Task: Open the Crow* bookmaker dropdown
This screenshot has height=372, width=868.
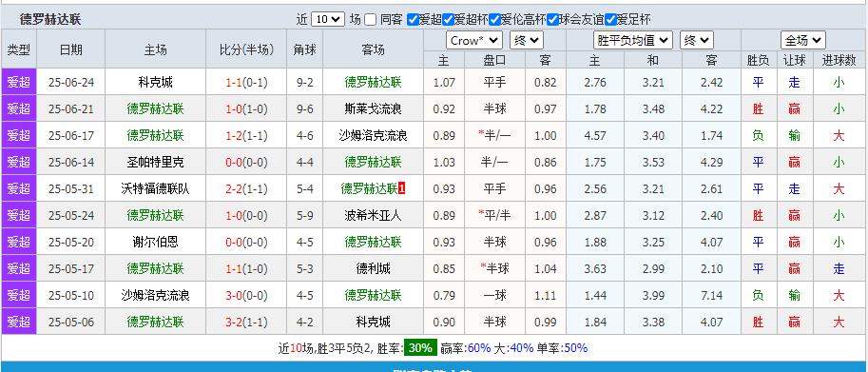Action: [473, 40]
